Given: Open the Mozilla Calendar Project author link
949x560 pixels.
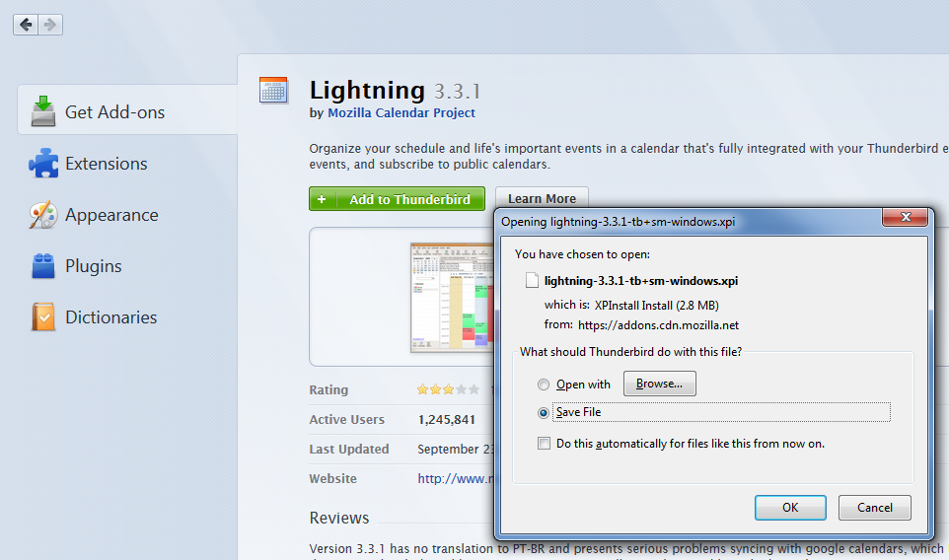Looking at the screenshot, I should 401,113.
